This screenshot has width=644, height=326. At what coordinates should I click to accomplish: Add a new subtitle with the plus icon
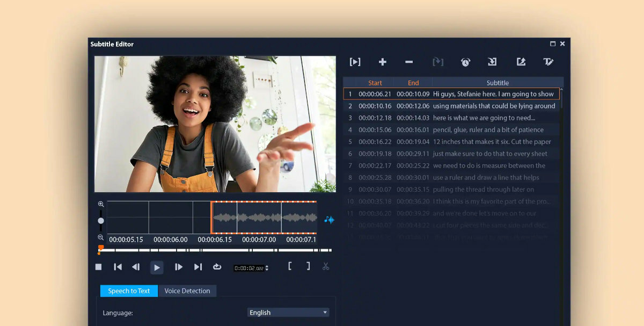(383, 62)
